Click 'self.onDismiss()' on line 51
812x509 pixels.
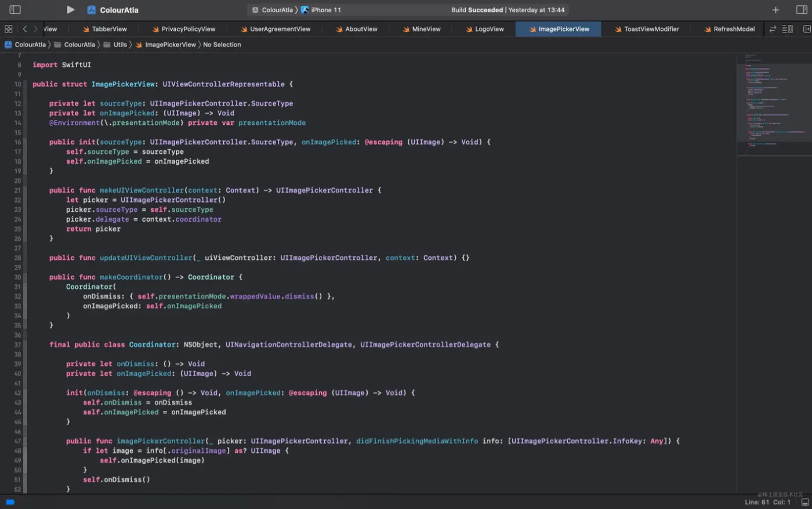coord(116,480)
